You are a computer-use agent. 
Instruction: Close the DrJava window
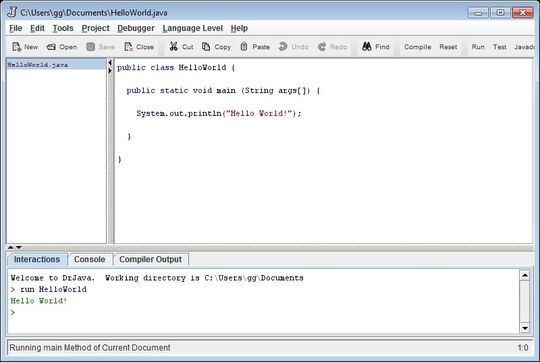click(522, 13)
